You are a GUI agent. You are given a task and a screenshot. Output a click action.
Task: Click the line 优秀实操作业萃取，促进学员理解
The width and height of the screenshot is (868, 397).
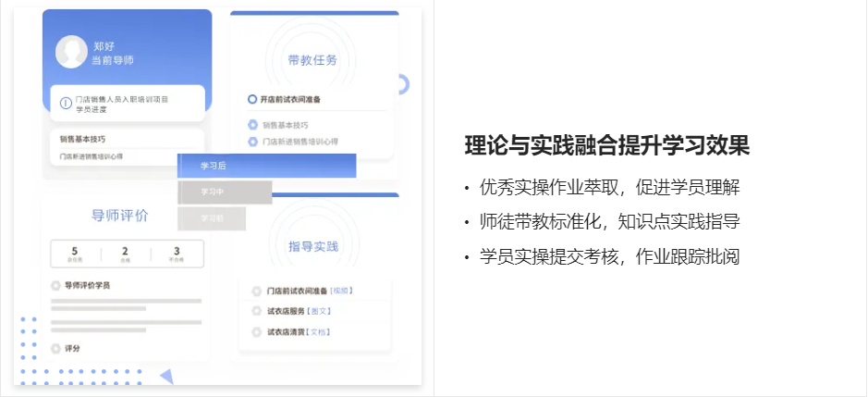[x=609, y=188]
